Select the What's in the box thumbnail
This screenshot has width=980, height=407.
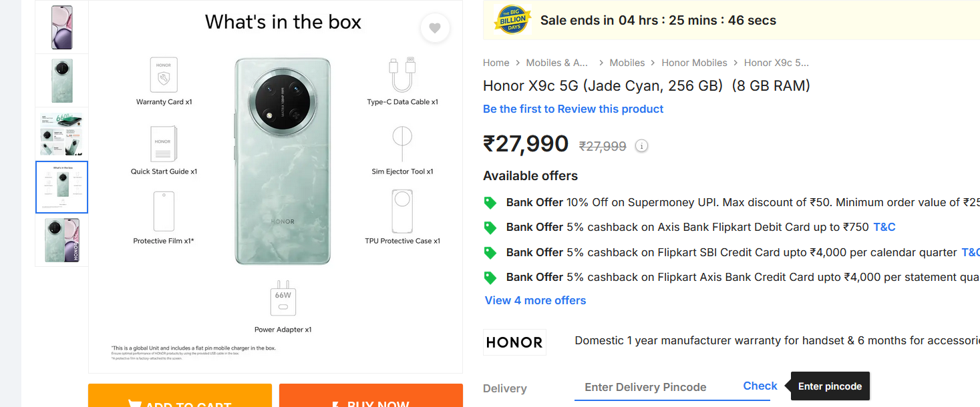(61, 187)
